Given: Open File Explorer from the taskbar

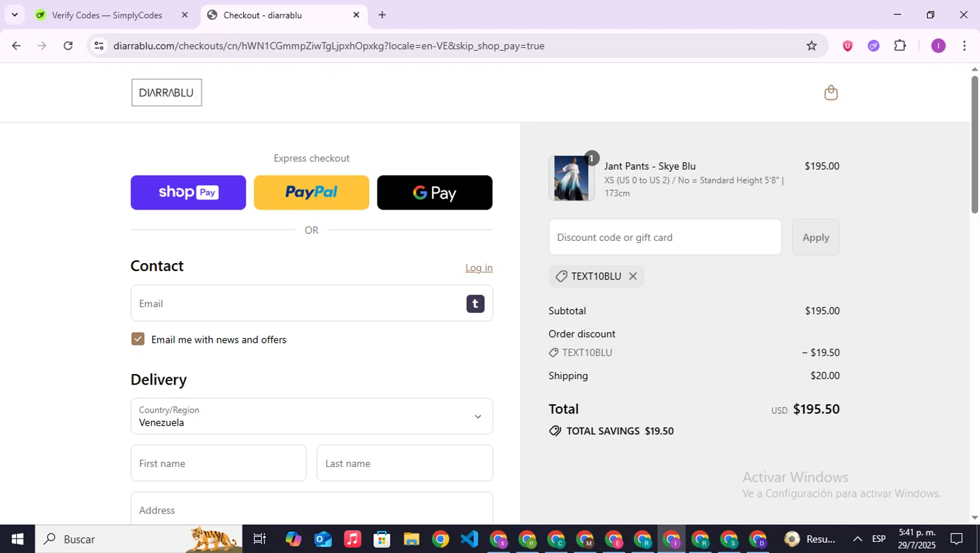Looking at the screenshot, I should point(411,539).
